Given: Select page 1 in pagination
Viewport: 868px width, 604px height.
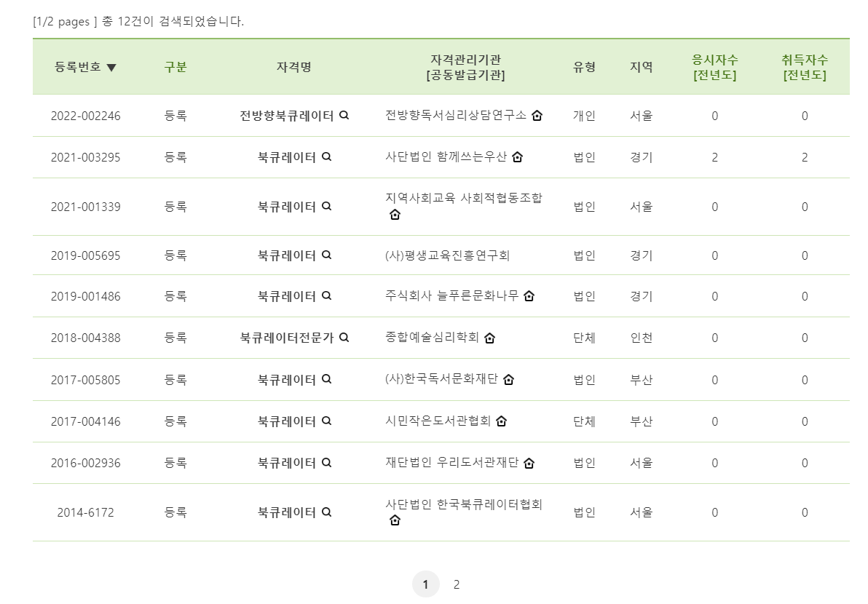Looking at the screenshot, I should click(426, 584).
